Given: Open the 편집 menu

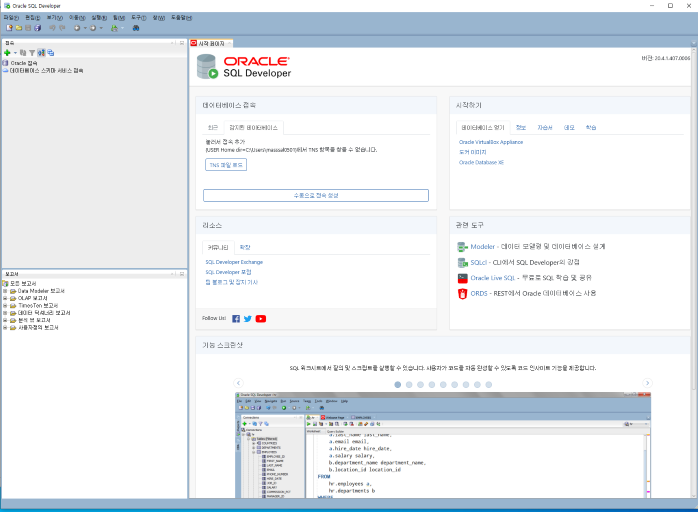Looking at the screenshot, I should click(x=32, y=18).
